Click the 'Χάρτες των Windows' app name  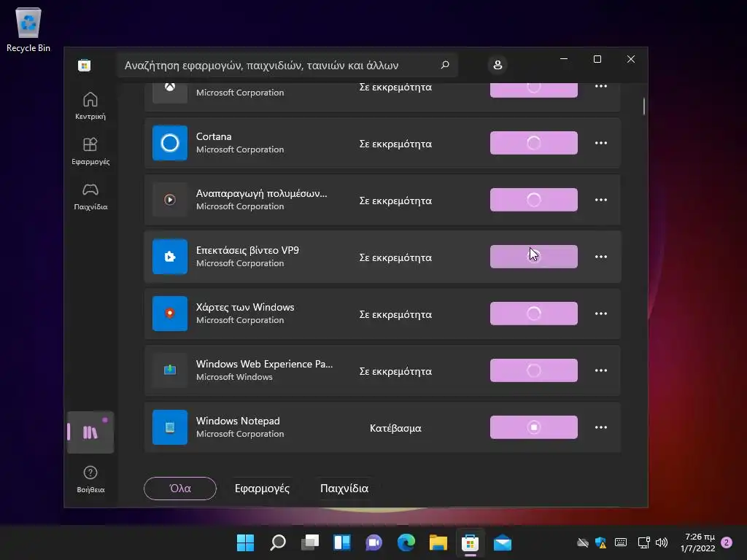245,307
